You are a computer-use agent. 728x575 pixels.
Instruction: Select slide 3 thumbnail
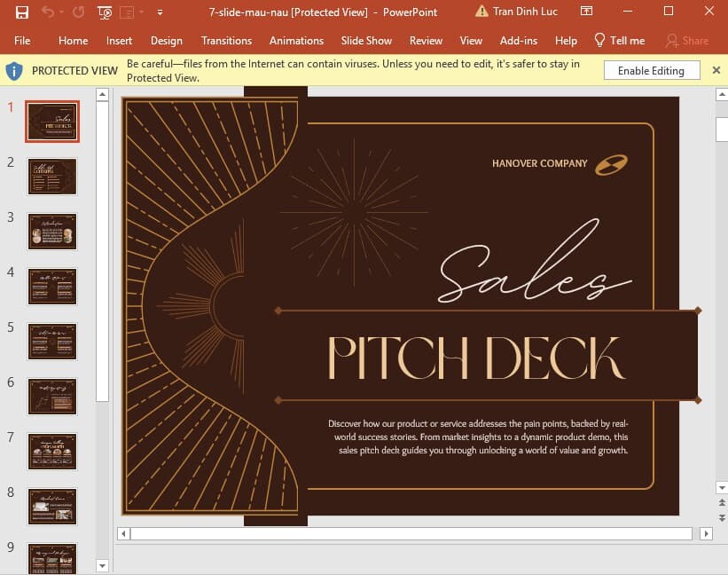(52, 232)
